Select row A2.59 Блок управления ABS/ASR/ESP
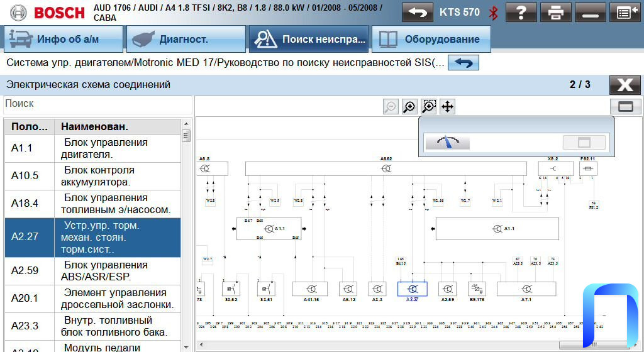 click(x=93, y=271)
